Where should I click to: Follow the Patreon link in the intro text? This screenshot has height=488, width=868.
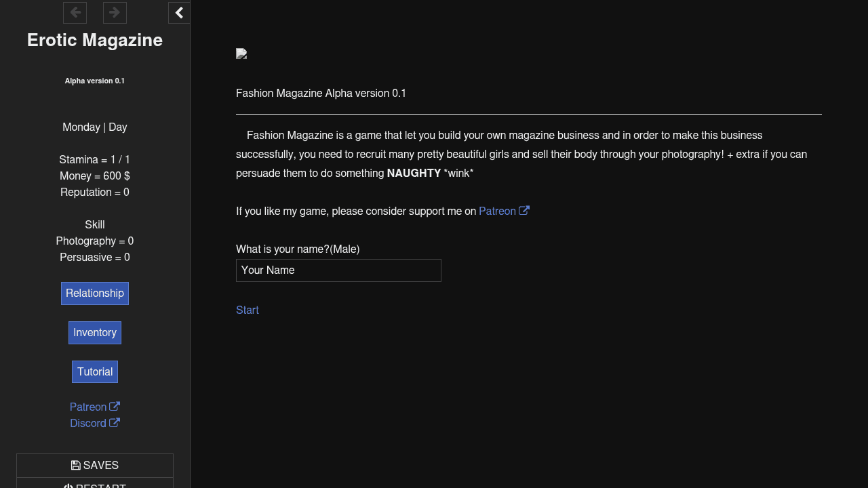coord(497,211)
